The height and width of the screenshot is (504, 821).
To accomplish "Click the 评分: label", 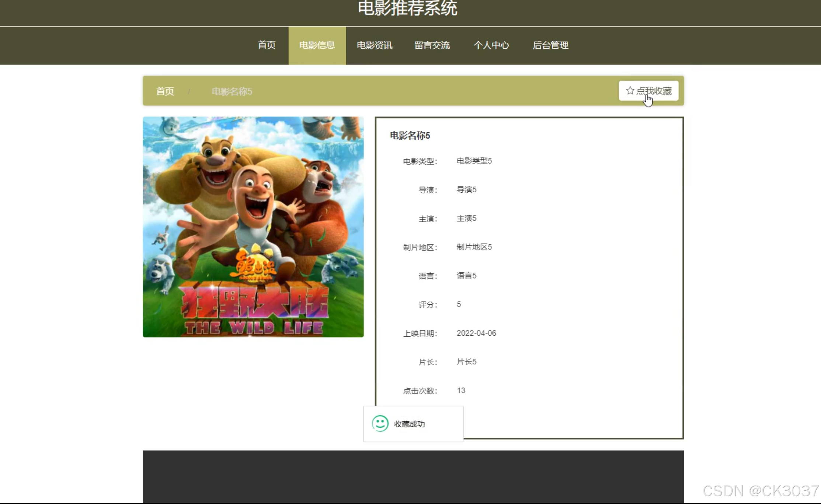I will (x=428, y=305).
